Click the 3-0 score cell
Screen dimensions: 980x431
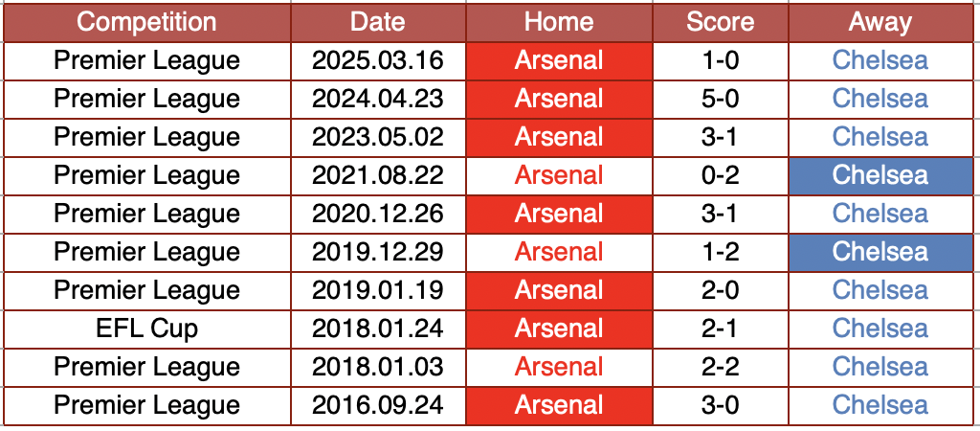click(x=720, y=405)
